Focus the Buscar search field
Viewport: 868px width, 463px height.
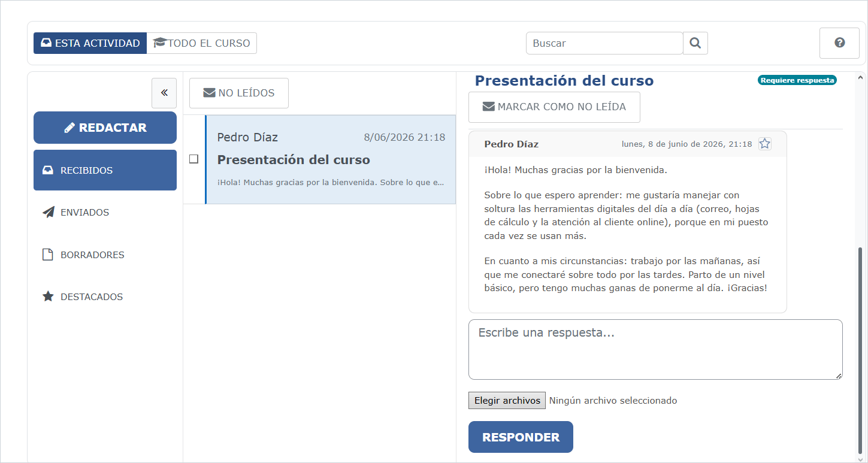tap(604, 43)
